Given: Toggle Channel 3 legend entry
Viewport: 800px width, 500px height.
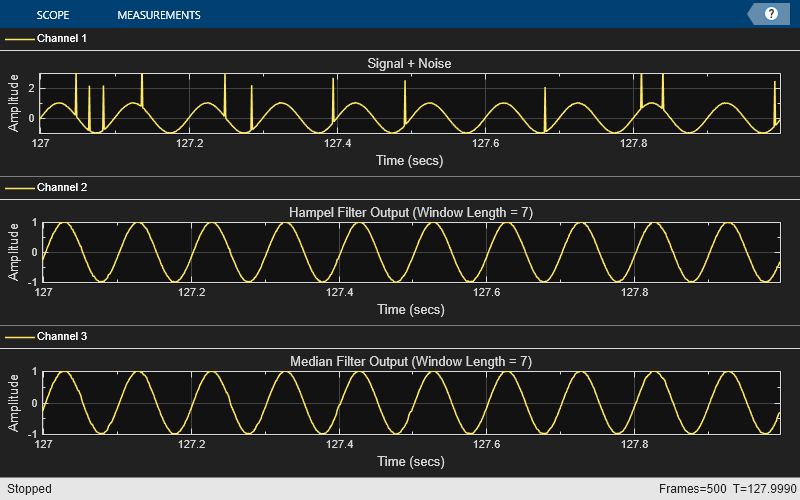Looking at the screenshot, I should (x=62, y=338).
